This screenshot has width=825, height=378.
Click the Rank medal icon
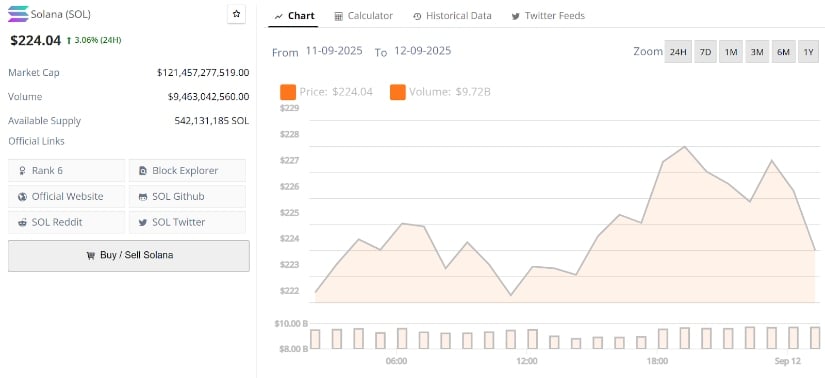point(22,171)
